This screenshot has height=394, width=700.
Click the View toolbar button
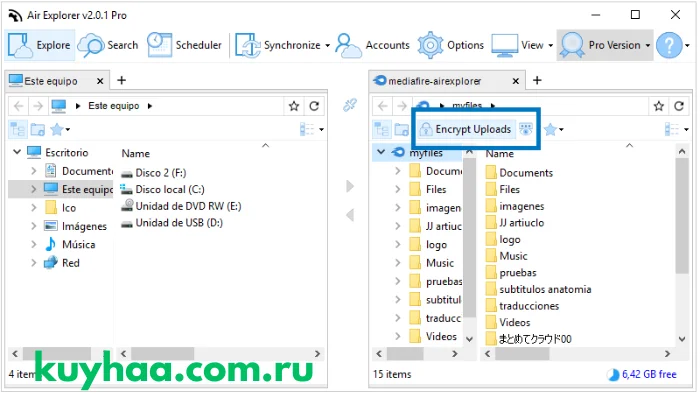[518, 45]
